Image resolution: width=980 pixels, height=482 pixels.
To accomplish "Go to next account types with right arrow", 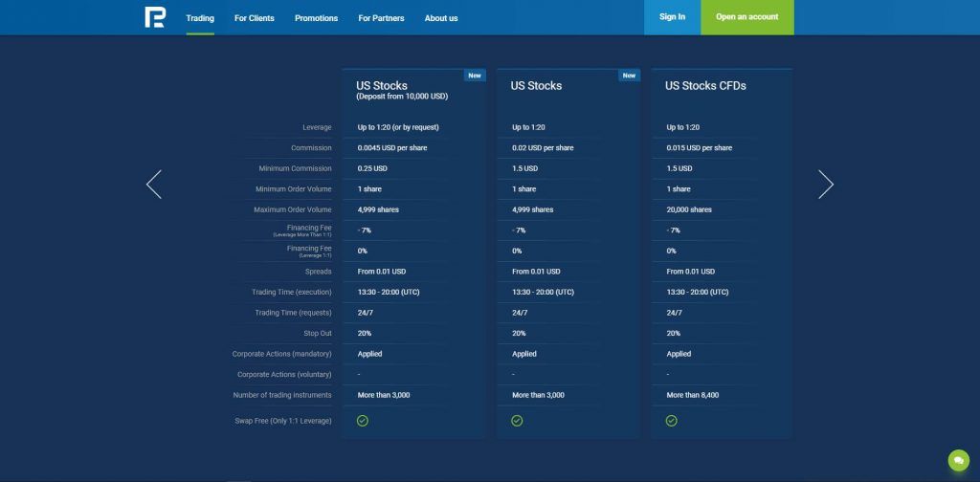I will 826,185.
